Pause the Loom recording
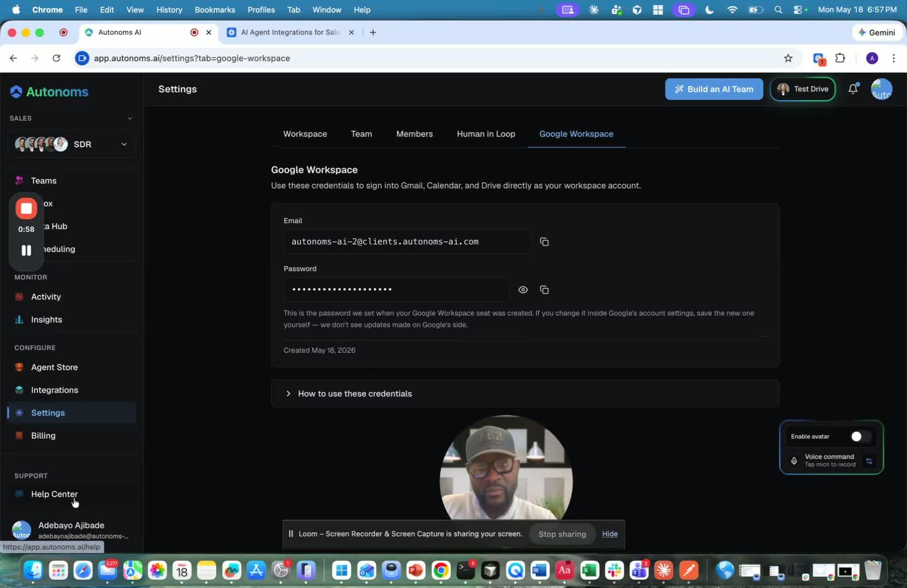This screenshot has height=588, width=907. tap(26, 250)
